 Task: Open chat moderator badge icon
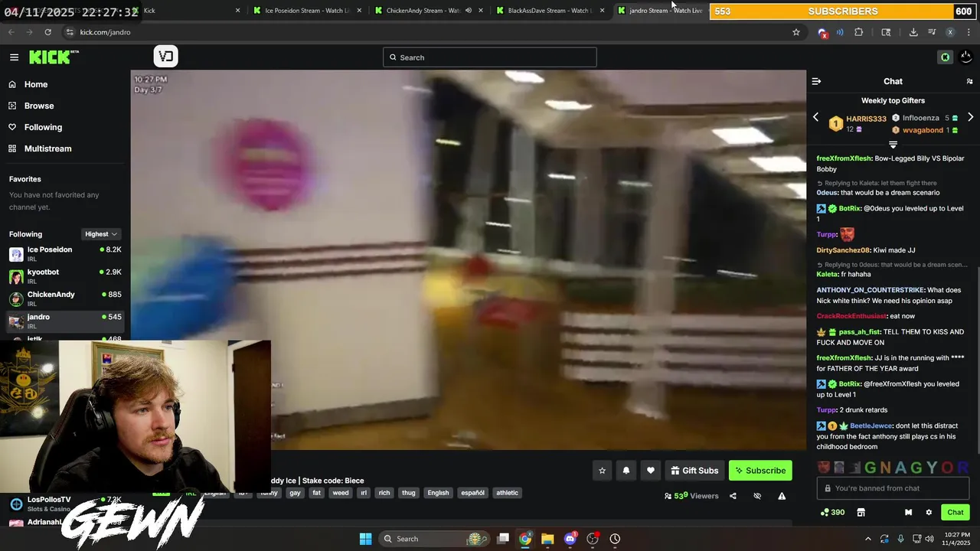click(908, 512)
